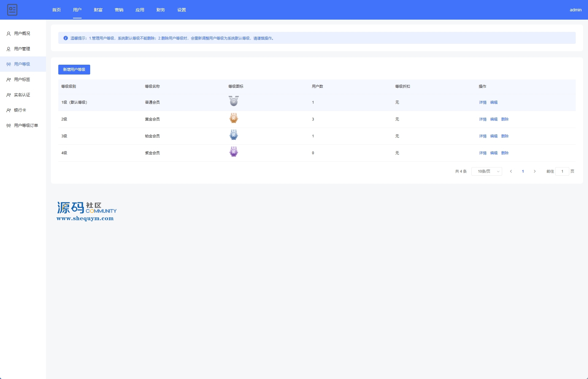Go to the next page arrow
Screen dimensions: 588x379
[535, 171]
